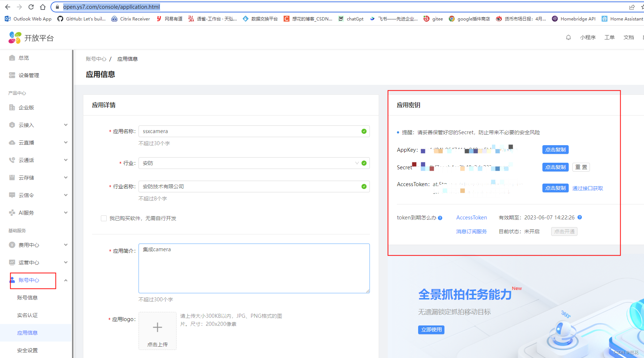Image resolution: width=644 pixels, height=358 pixels.
Task: Open the gitee bookmark
Action: click(433, 19)
